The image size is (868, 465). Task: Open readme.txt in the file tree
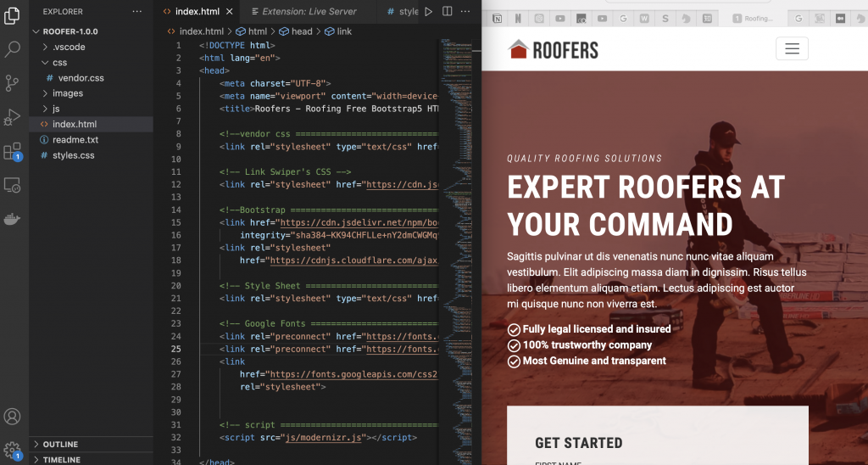tap(92, 140)
